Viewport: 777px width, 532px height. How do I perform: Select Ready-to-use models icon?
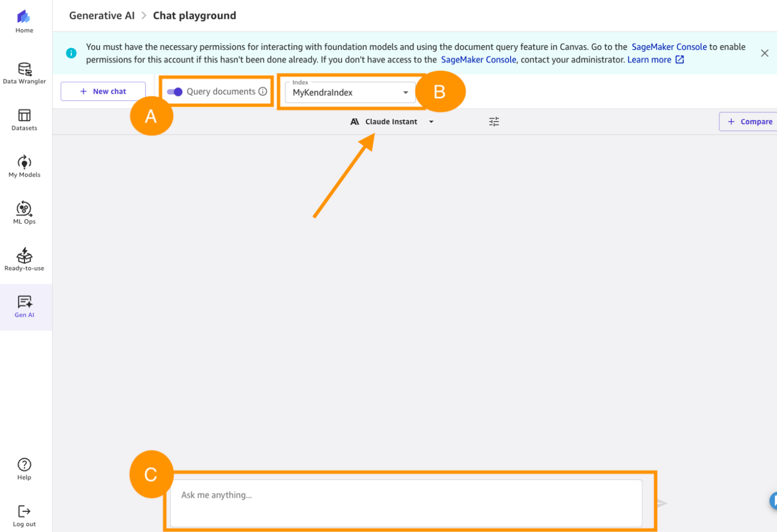point(24,255)
